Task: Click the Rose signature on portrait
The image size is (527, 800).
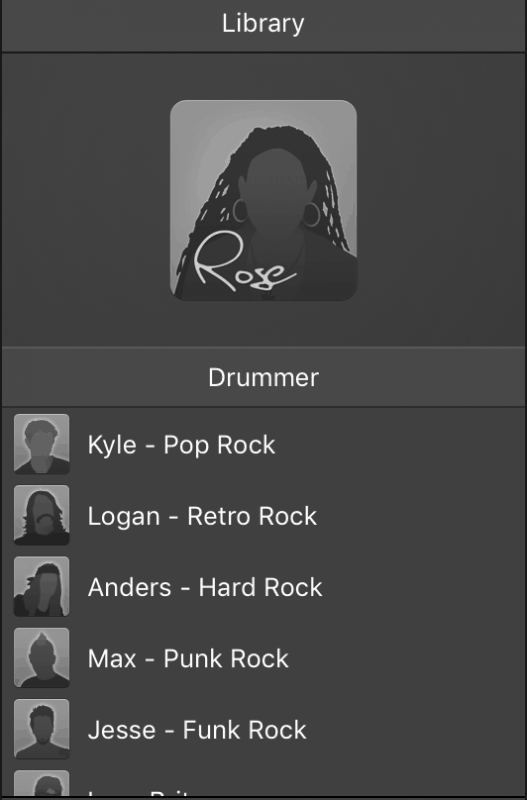Action: tap(244, 261)
